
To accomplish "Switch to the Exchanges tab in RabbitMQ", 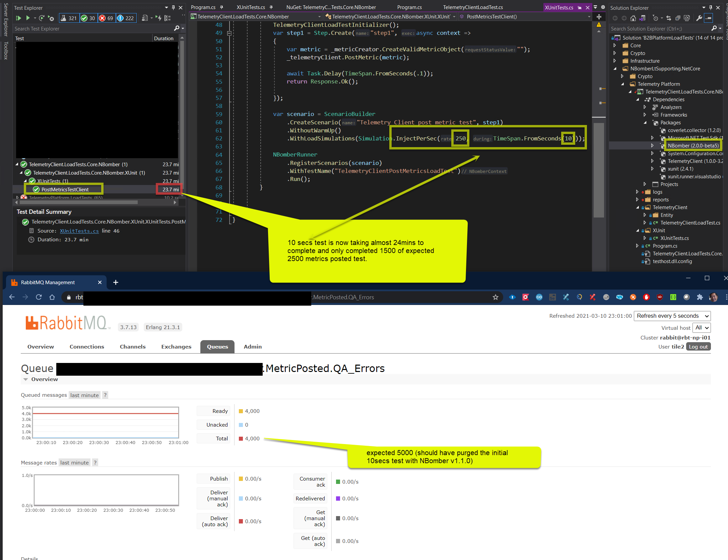I will click(176, 347).
